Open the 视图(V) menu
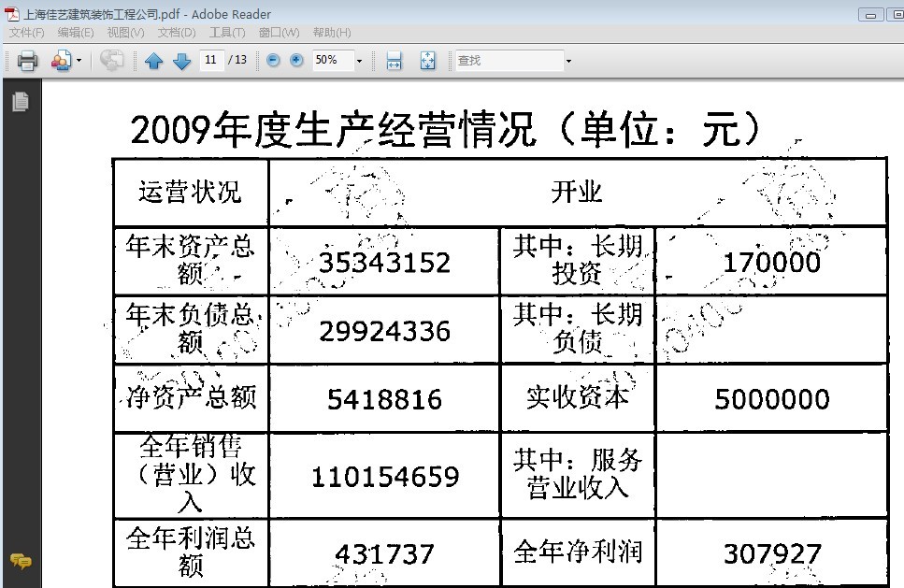904x588 pixels. (125, 33)
